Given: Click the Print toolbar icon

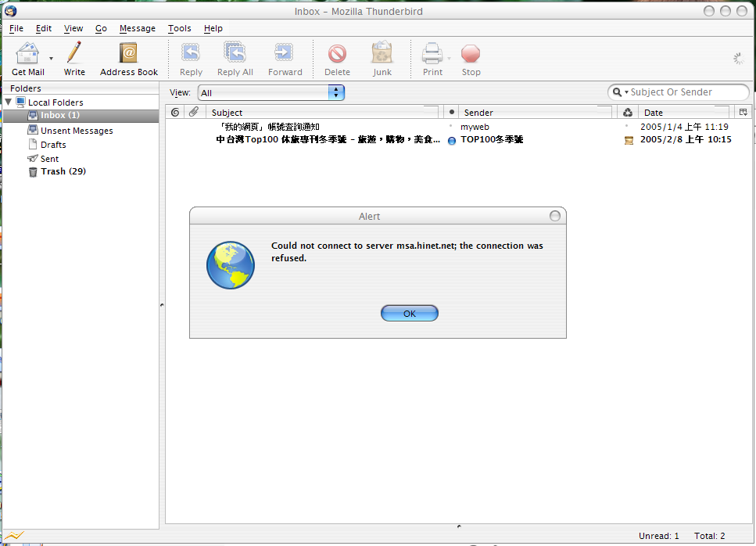Looking at the screenshot, I should pyautogui.click(x=432, y=54).
